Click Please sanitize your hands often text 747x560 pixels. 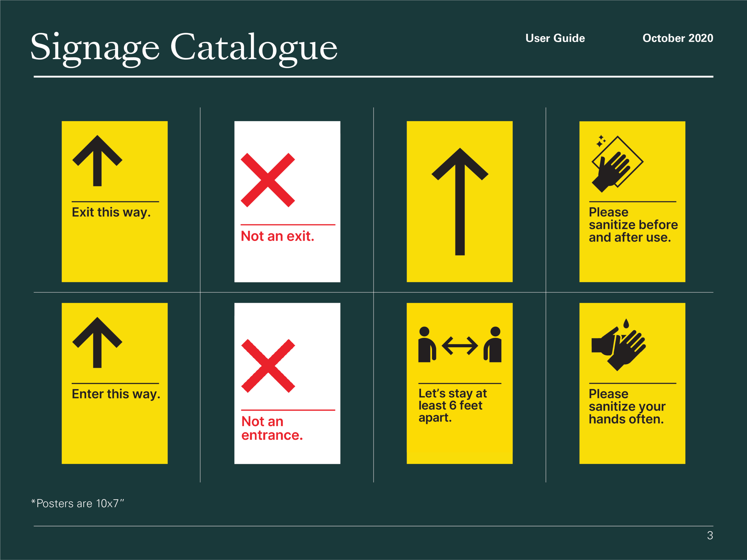tap(627, 406)
